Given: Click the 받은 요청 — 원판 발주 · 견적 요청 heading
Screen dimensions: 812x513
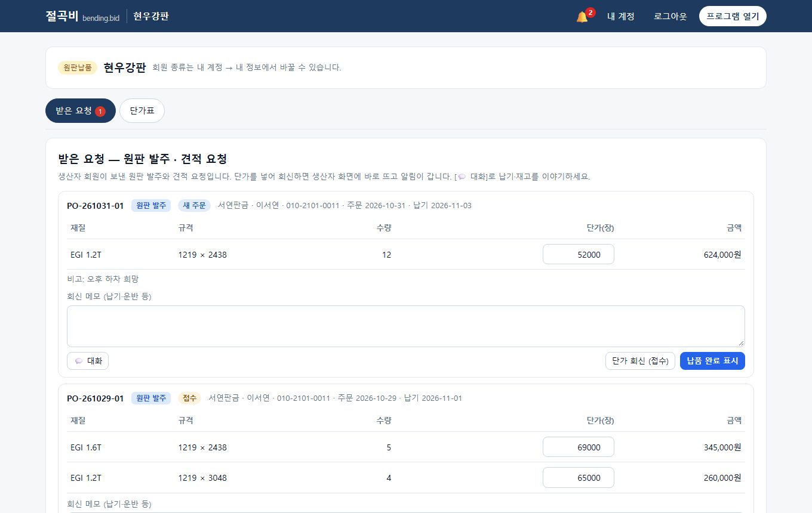Looking at the screenshot, I should coord(142,159).
